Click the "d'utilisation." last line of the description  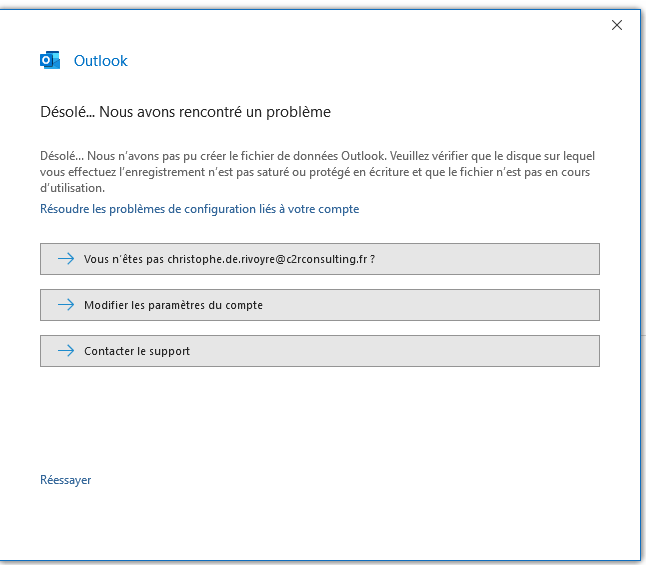[x=72, y=187]
